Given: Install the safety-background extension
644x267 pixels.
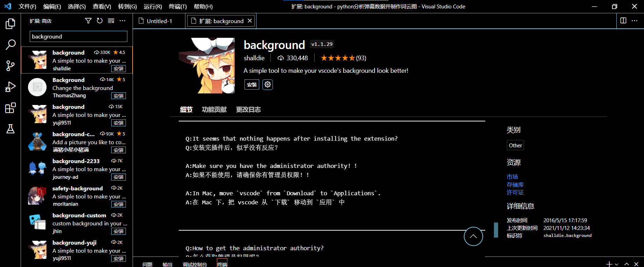Looking at the screenshot, I should coord(119,204).
